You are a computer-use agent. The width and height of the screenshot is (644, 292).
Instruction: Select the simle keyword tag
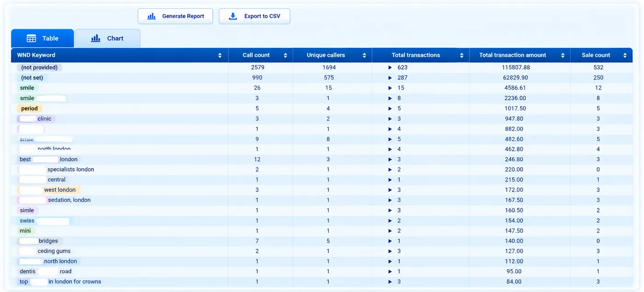(27, 210)
